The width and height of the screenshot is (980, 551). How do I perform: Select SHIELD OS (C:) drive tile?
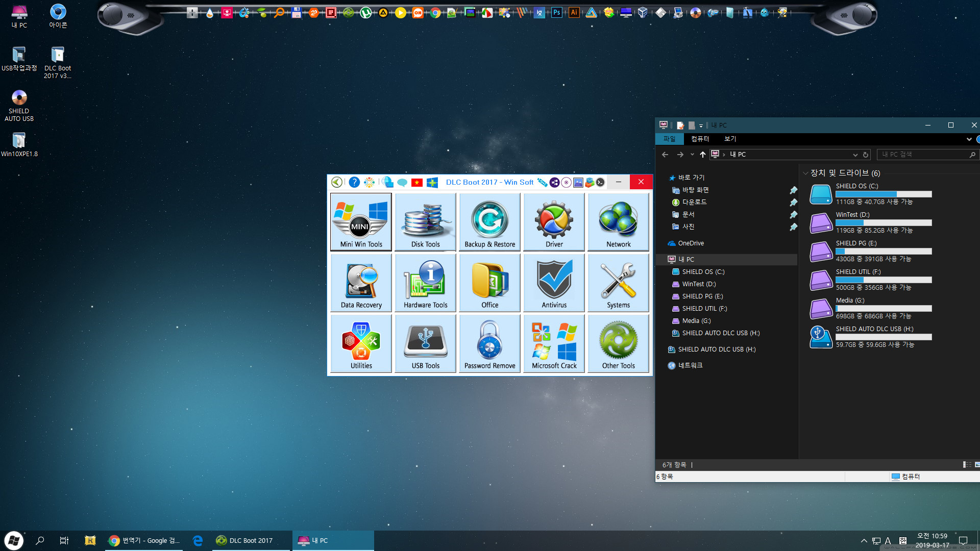click(x=871, y=194)
